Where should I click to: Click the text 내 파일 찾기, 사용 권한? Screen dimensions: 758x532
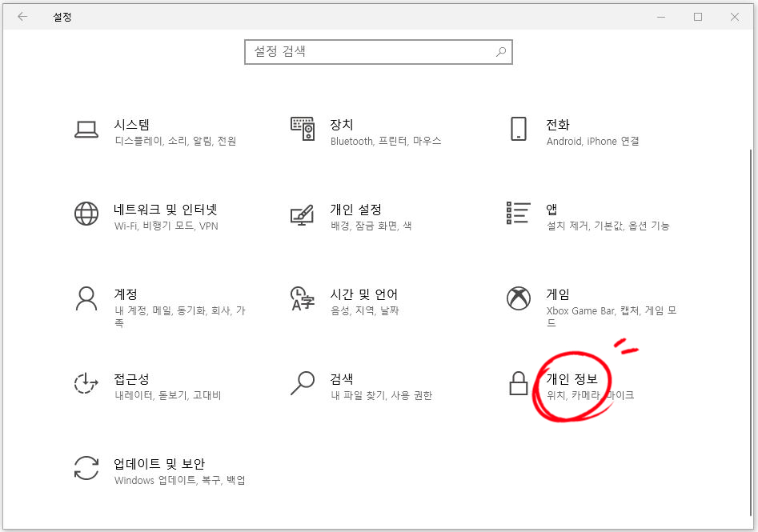tap(382, 395)
